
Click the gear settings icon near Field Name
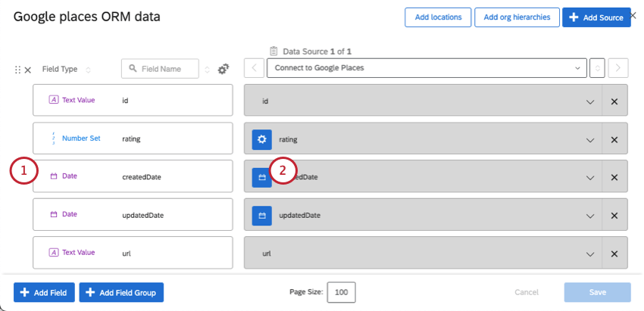click(223, 69)
